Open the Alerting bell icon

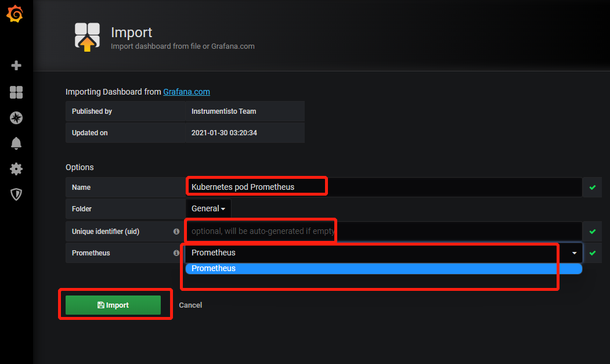pyautogui.click(x=16, y=143)
